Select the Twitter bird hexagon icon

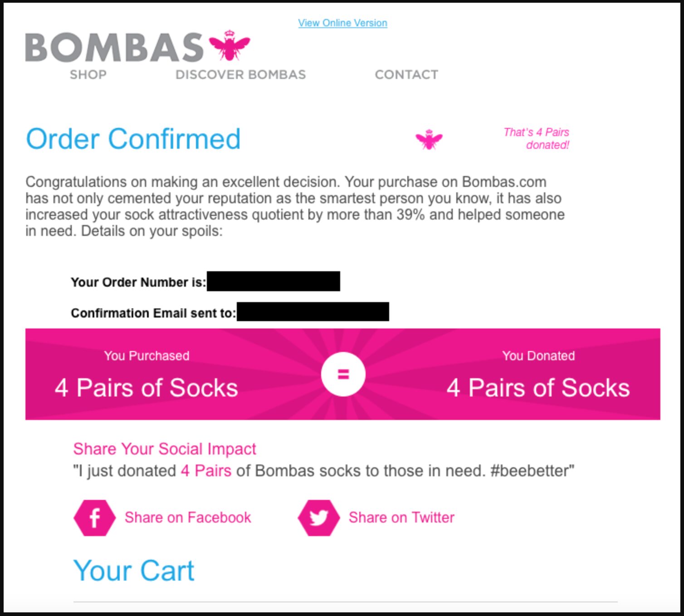pyautogui.click(x=318, y=518)
